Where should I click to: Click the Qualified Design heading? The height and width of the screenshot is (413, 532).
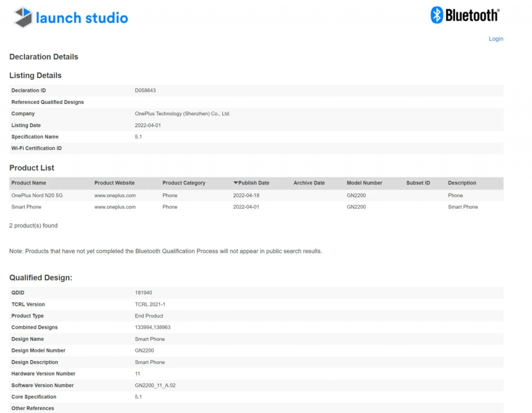(41, 277)
